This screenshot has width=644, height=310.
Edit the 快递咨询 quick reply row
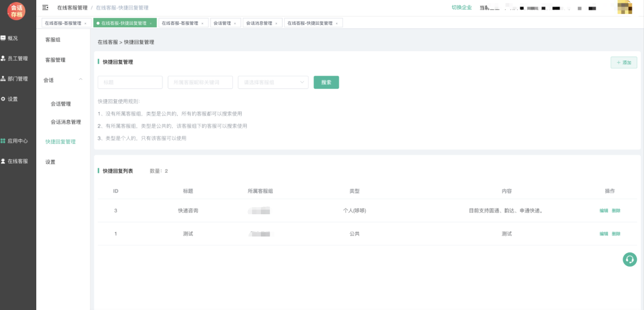pos(604,211)
